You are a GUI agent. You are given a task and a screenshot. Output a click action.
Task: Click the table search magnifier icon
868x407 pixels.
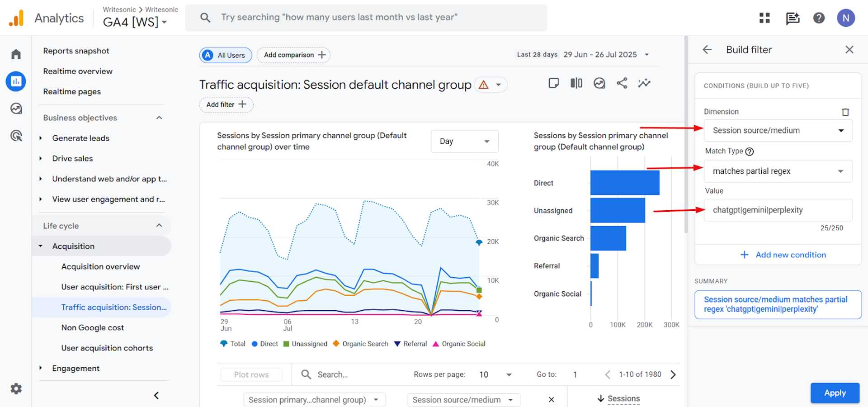tap(306, 374)
